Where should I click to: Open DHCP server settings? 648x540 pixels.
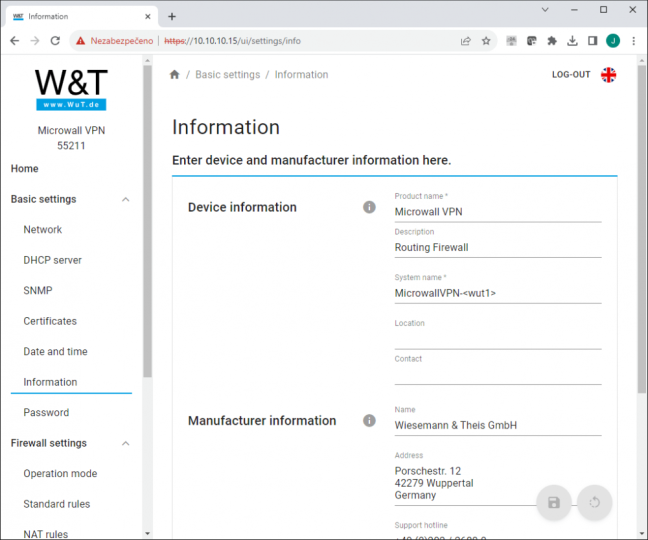click(52, 260)
